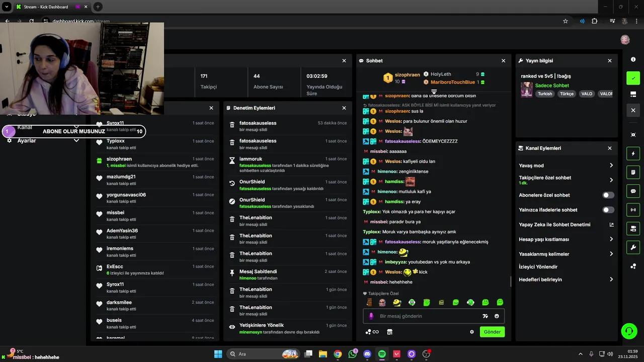This screenshot has height=362, width=644.
Task: Expand Ayarlar in left sidebar
Action: click(x=76, y=141)
